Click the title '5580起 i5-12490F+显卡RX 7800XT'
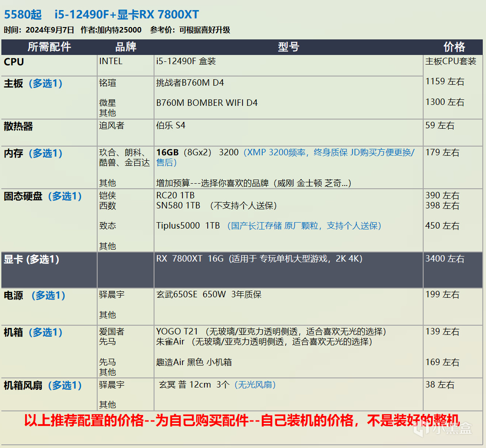Image resolution: width=486 pixels, height=448 pixels. [x=101, y=15]
